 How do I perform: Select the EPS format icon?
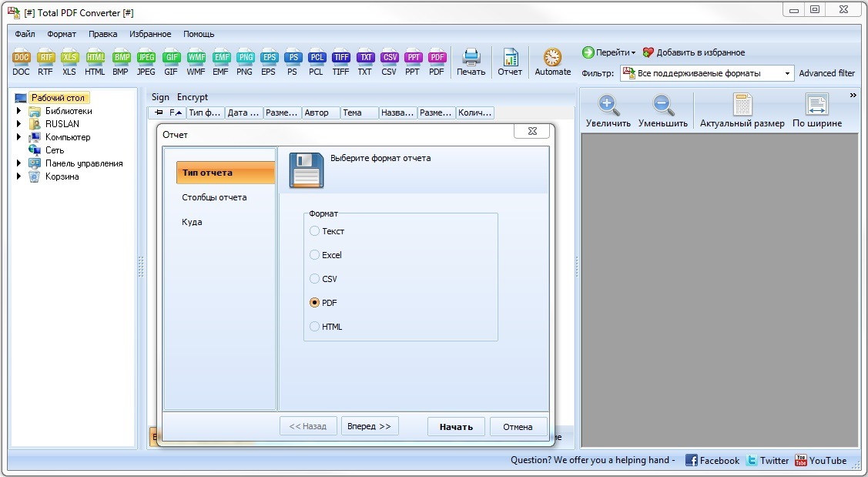coord(269,62)
